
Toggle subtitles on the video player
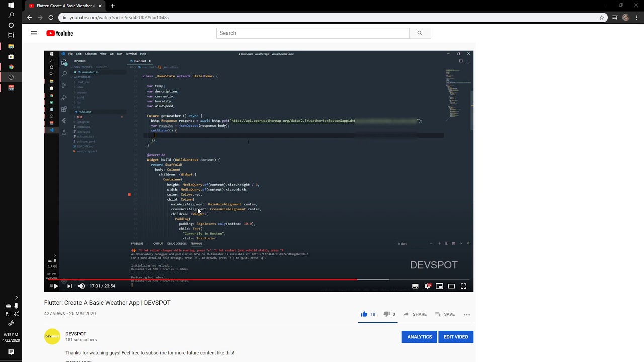(x=415, y=286)
